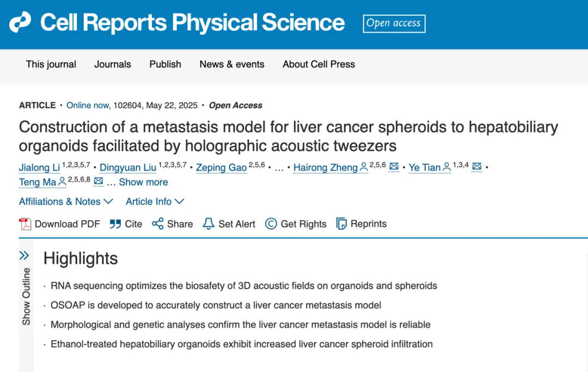Click the email icon next to Hairong Zheng
588x372 pixels.
(x=394, y=167)
